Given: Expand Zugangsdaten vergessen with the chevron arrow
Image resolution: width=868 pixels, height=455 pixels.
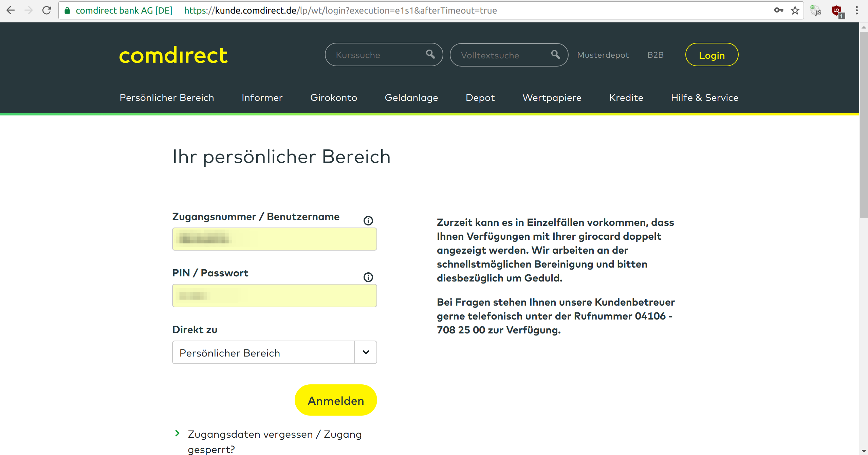Looking at the screenshot, I should pos(178,433).
